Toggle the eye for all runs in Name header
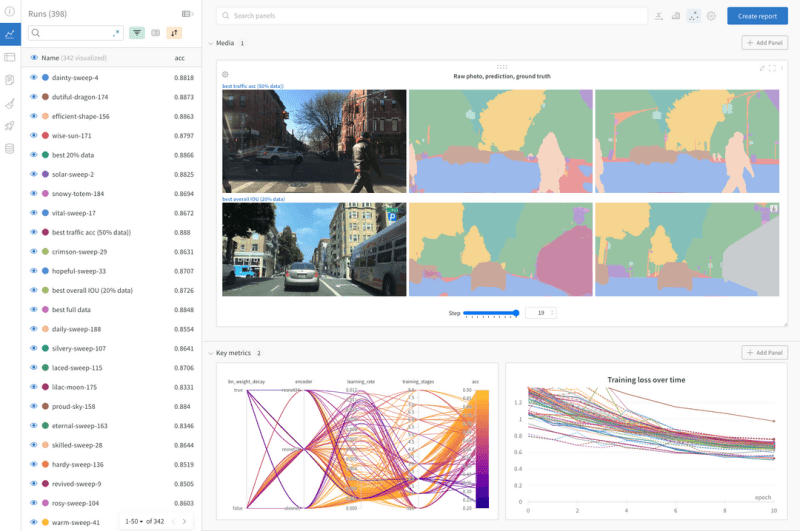The height and width of the screenshot is (531, 800). [x=34, y=58]
